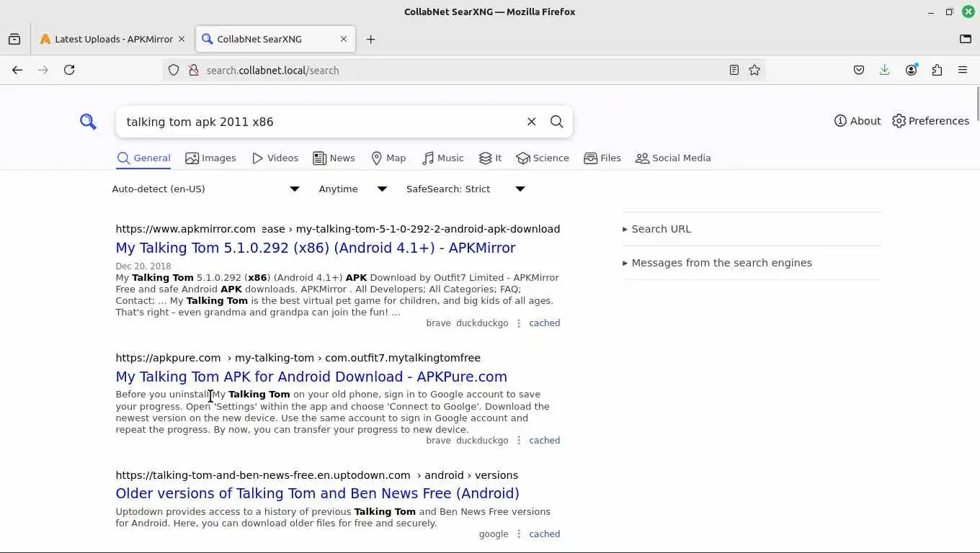Image resolution: width=980 pixels, height=553 pixels.
Task: Switch to Images category
Action: [210, 158]
